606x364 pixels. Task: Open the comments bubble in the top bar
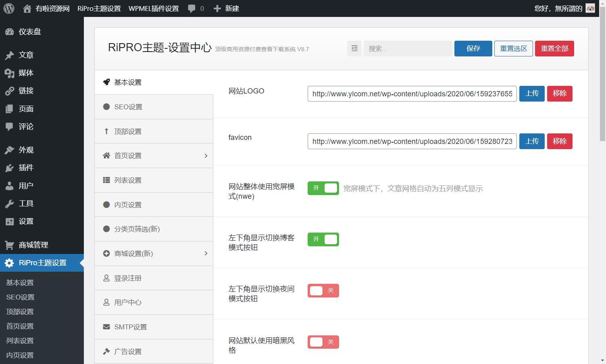point(192,8)
